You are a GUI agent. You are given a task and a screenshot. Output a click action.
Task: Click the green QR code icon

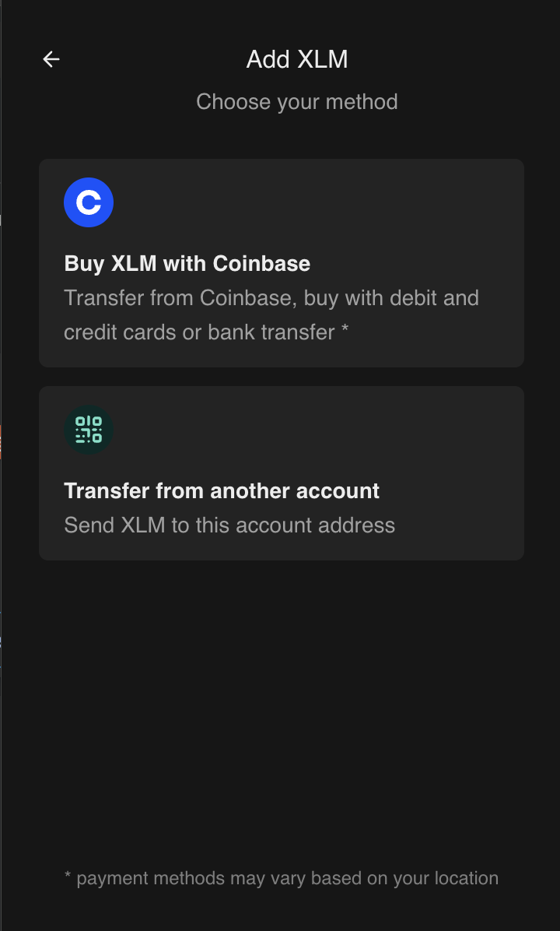(89, 430)
